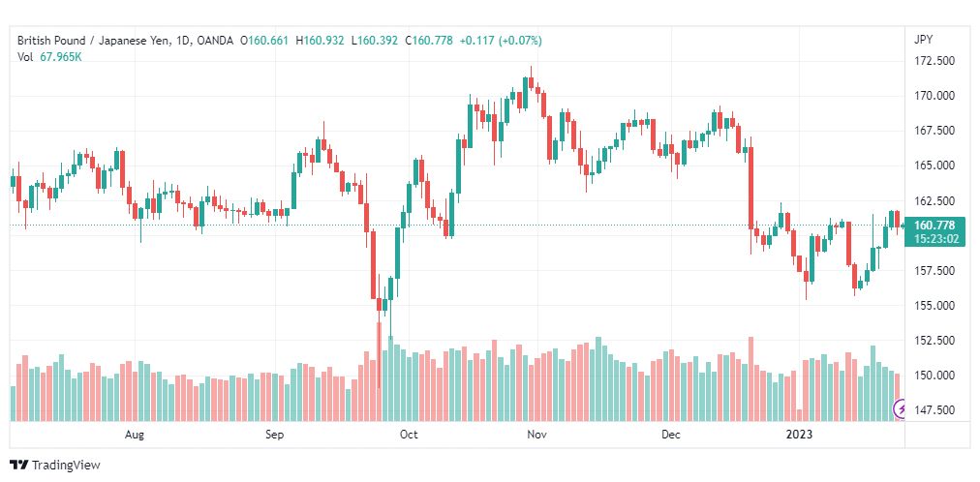Click the +0.117 (+0.07%) change value
This screenshot has width=980, height=482.
[501, 41]
